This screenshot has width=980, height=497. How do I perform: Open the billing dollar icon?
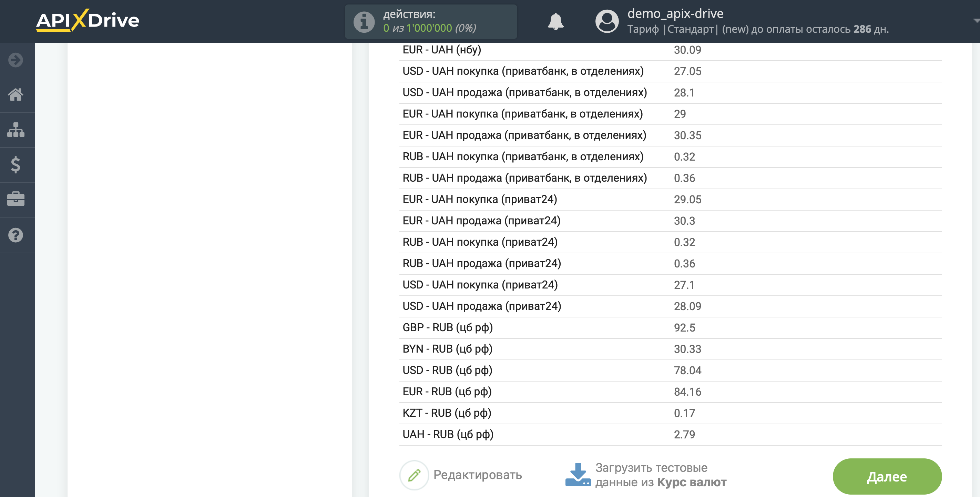(16, 165)
